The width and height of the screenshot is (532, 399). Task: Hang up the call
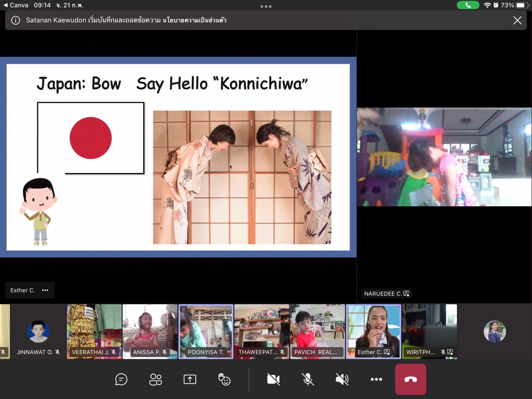(410, 379)
